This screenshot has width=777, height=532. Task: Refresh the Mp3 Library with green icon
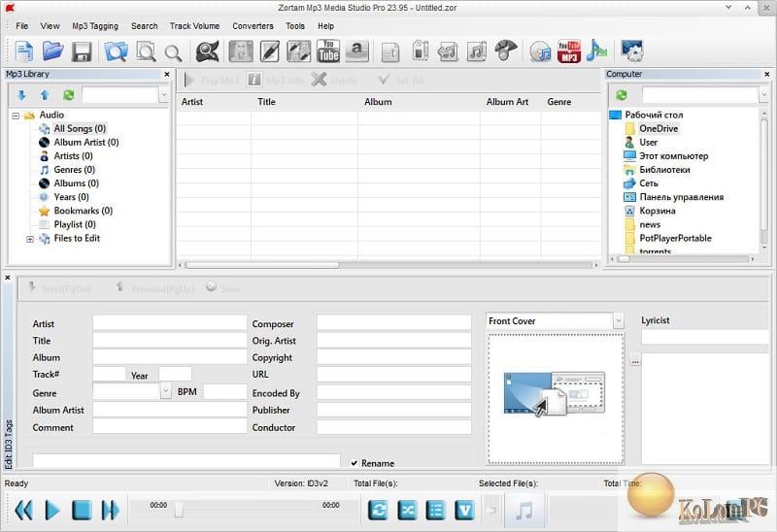[x=68, y=95]
